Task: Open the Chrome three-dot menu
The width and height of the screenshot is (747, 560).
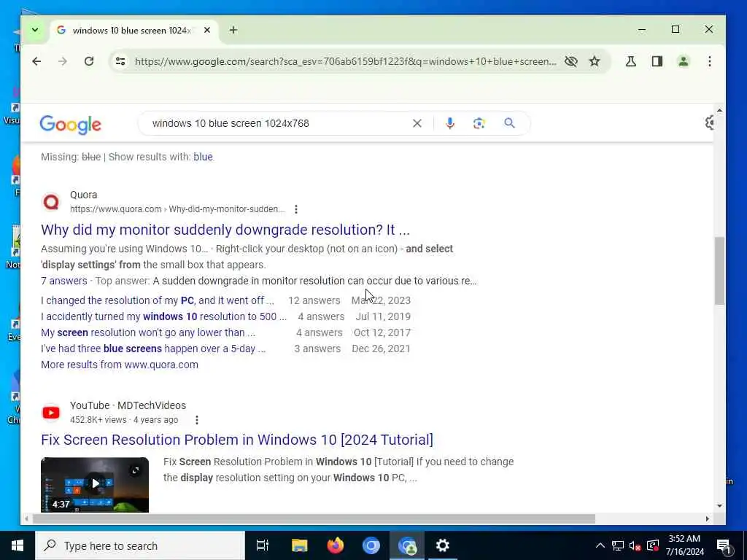Action: point(709,61)
